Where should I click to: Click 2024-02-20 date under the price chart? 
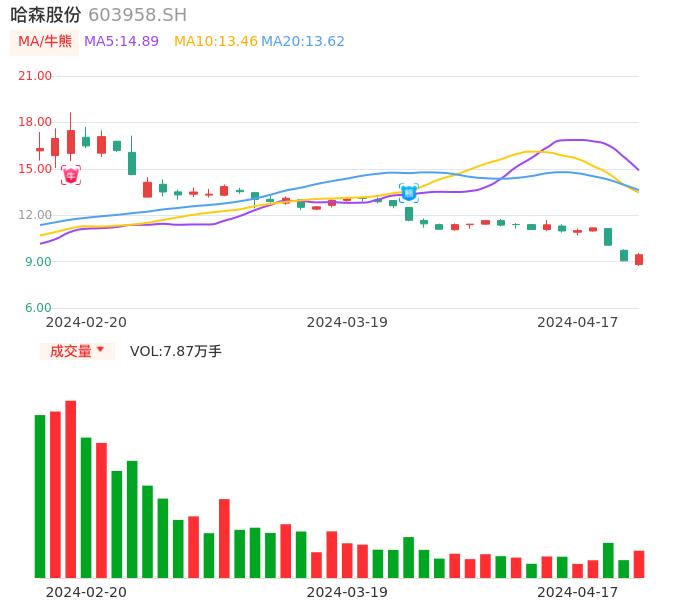coord(86,322)
